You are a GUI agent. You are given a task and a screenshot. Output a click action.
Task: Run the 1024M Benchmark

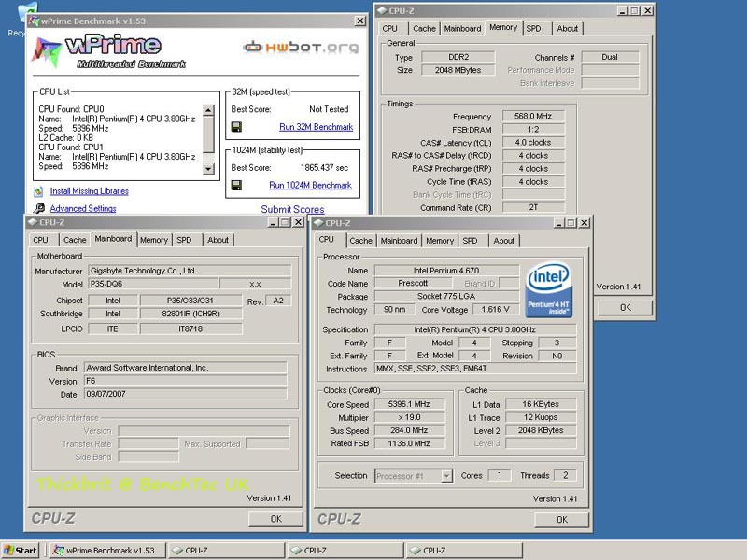(x=310, y=185)
